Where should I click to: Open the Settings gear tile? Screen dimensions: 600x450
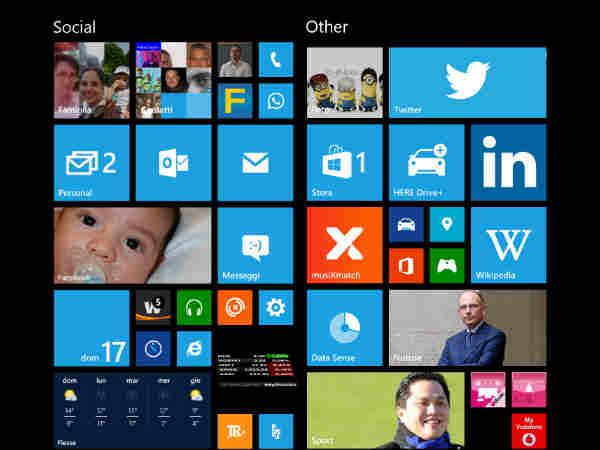tap(276, 307)
